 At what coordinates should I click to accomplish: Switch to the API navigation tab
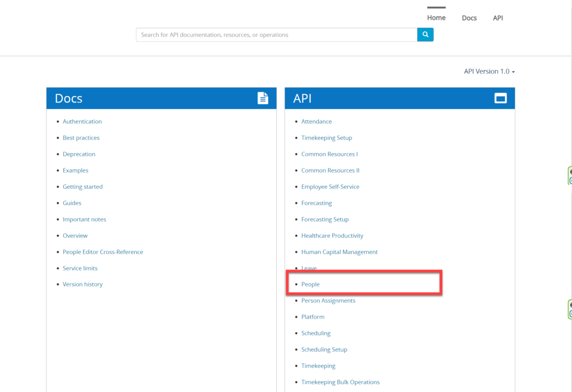pos(497,18)
